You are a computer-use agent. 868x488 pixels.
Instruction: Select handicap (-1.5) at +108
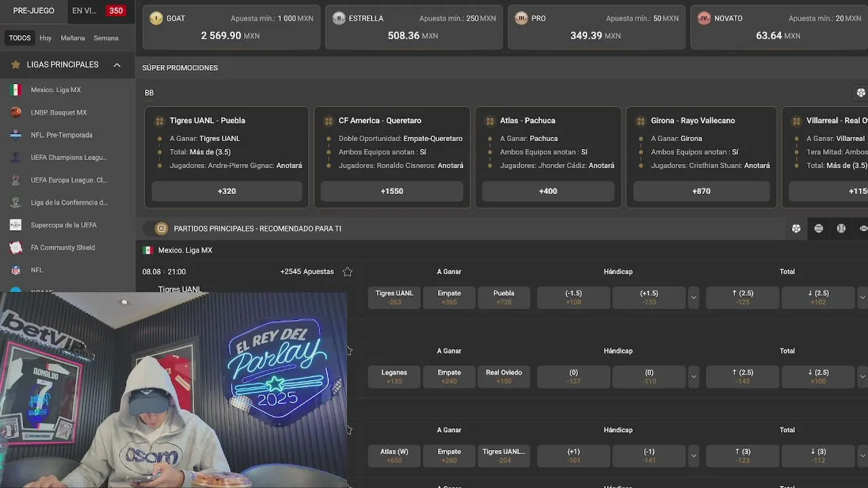tap(573, 298)
